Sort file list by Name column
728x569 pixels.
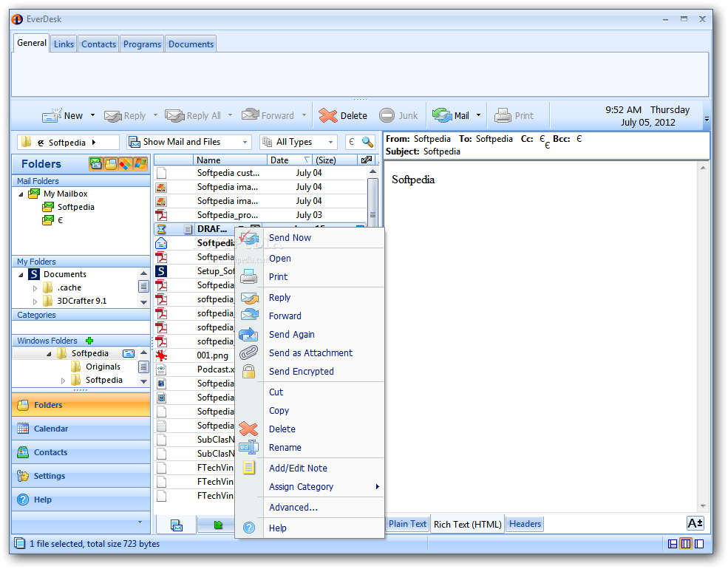[230, 160]
